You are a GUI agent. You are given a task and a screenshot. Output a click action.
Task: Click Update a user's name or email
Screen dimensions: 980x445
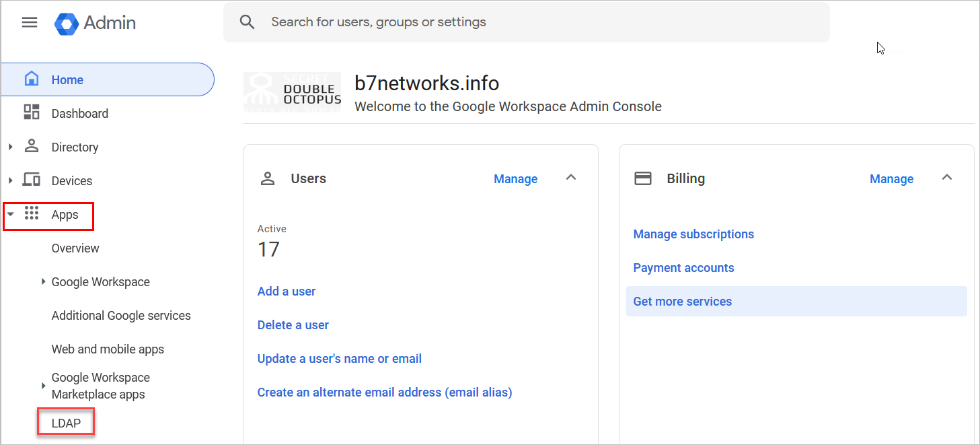340,359
